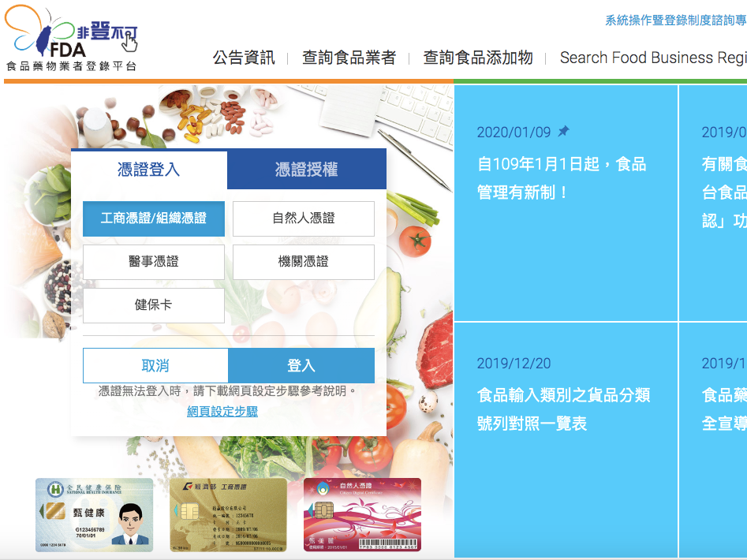Screen dimensions: 747x560
Task: Click the 自然人憑證 pink card image
Action: coord(362,514)
